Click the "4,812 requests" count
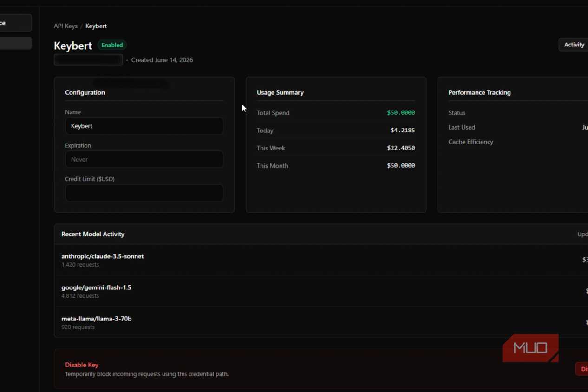This screenshot has width=588, height=392. (x=80, y=296)
